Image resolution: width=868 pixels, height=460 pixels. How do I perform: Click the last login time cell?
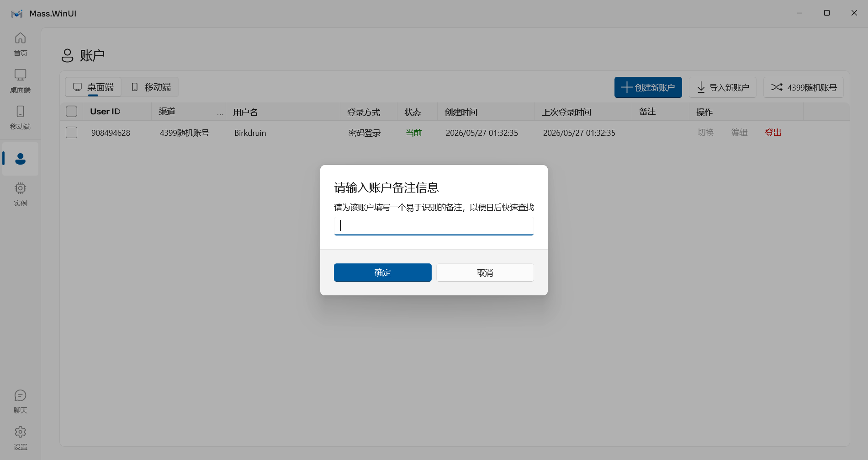point(579,133)
